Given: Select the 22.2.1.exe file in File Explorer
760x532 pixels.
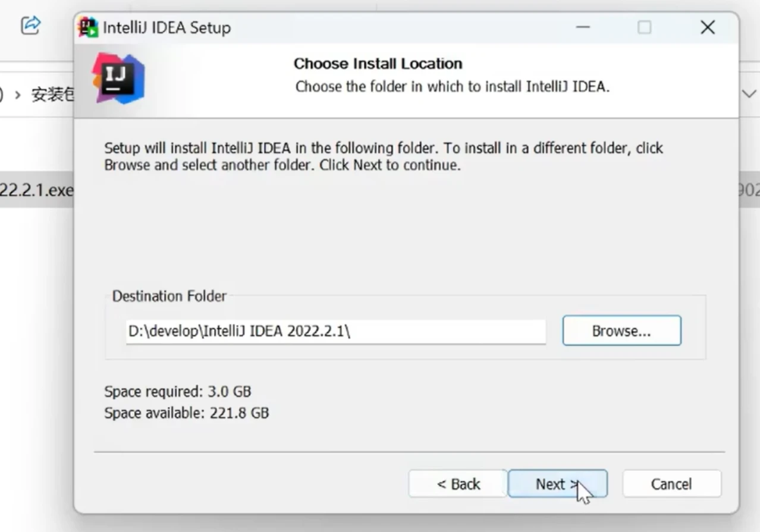Looking at the screenshot, I should click(x=37, y=190).
